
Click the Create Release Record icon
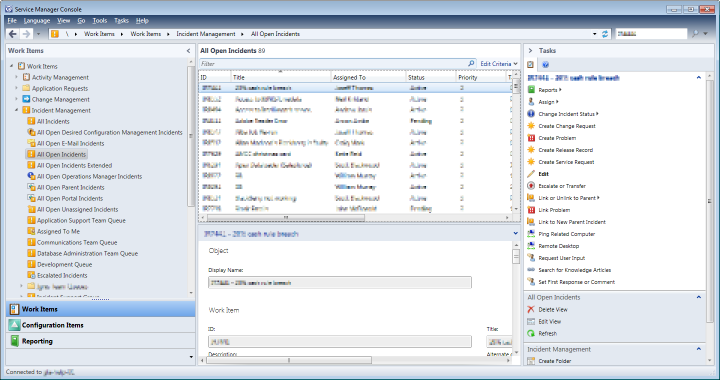pos(531,150)
